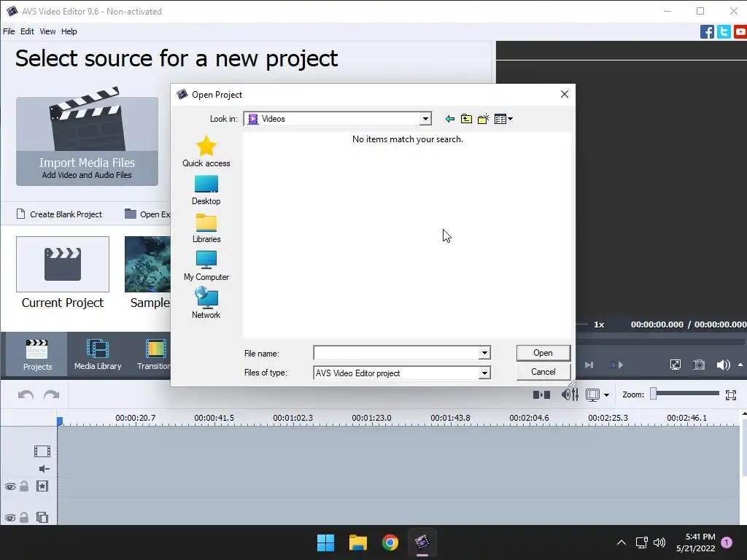
Task: Click the blue playhead marker on timeline
Action: click(x=60, y=421)
